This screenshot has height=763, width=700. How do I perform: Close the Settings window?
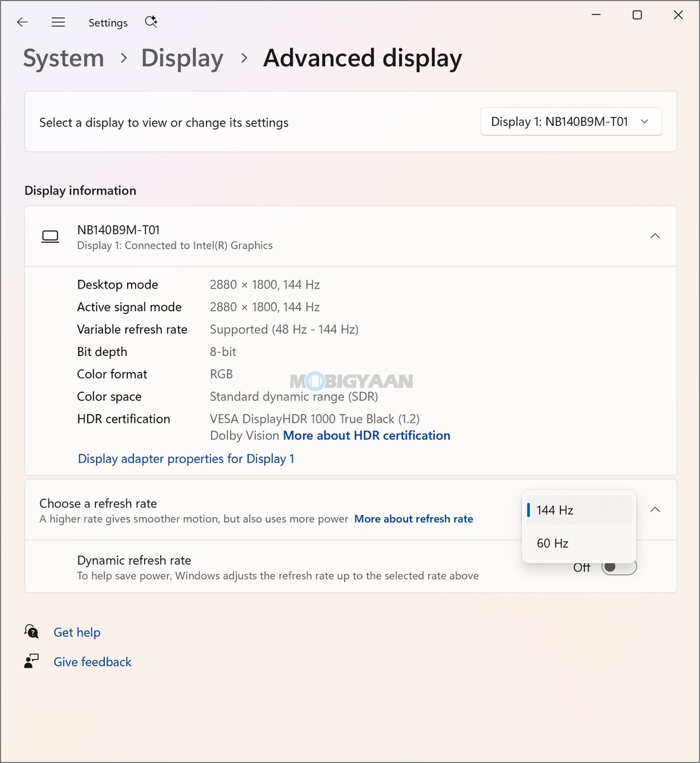tap(678, 15)
